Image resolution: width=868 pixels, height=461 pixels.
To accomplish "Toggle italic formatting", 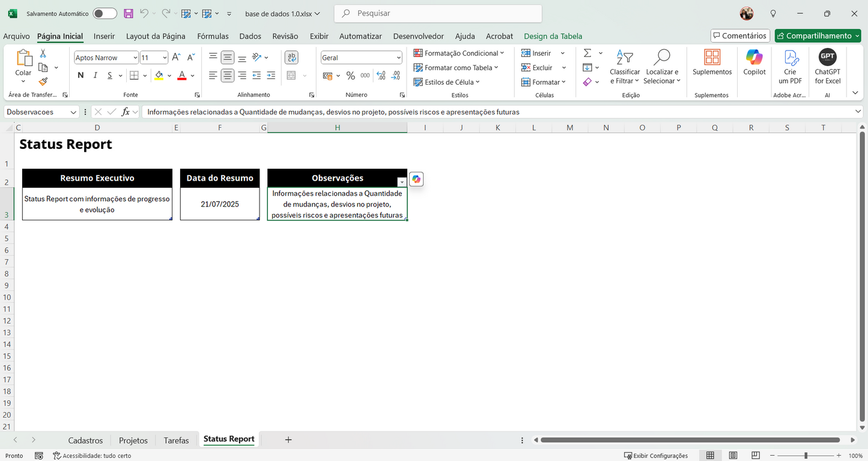I will coord(96,75).
